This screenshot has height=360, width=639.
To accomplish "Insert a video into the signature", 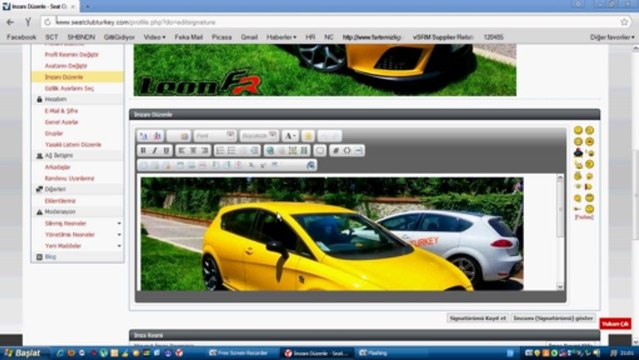I will point(304,150).
